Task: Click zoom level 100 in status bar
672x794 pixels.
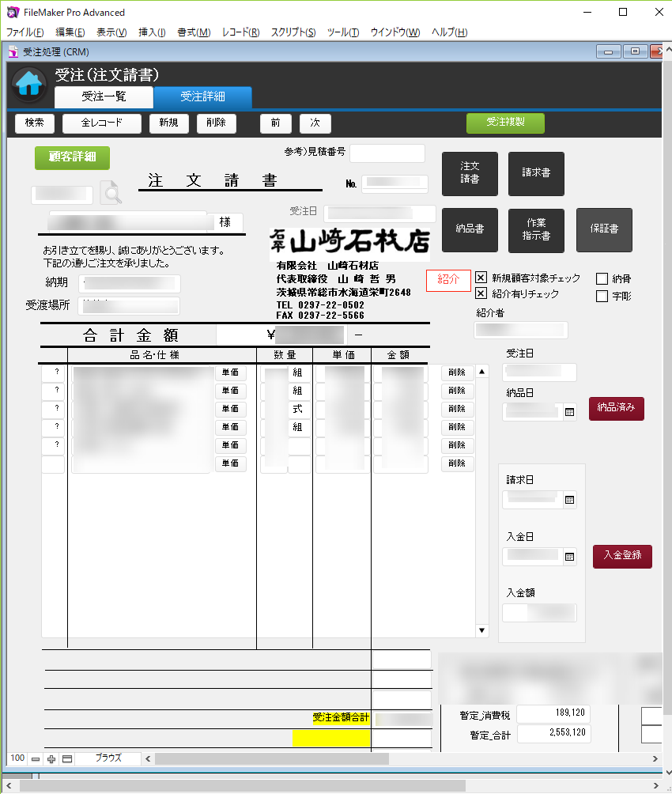Action: coord(17,758)
